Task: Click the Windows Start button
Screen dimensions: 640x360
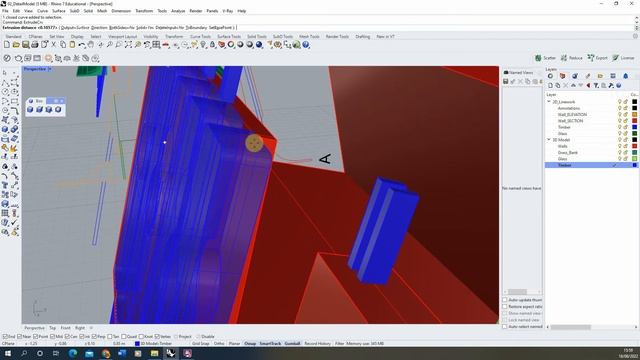Action: click(8, 353)
